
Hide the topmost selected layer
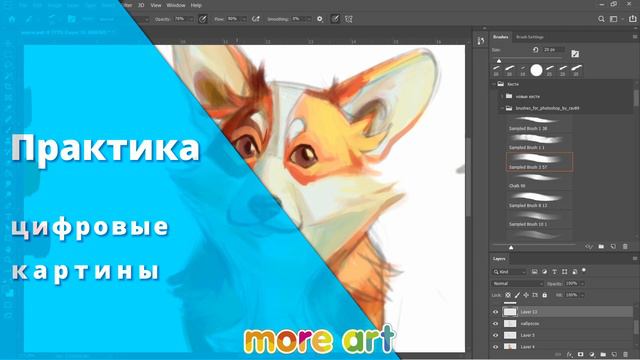click(x=496, y=312)
